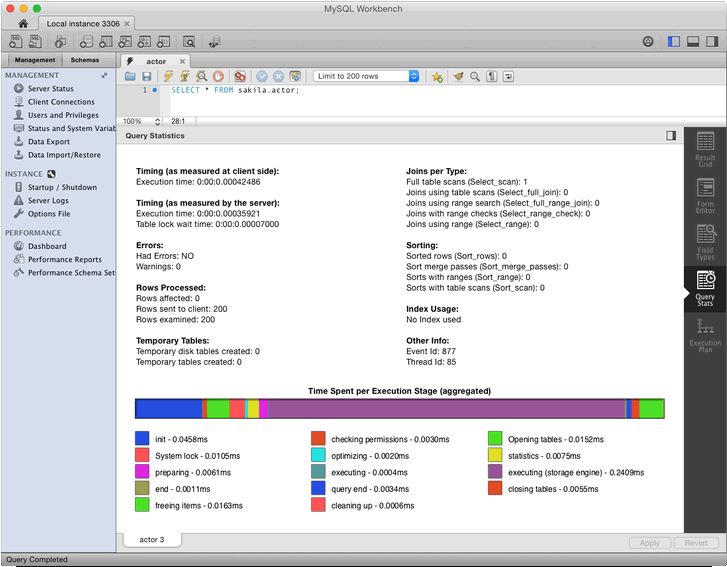Toggle bottom output panel visibility
Viewport: 727px width, 567px height.
point(693,42)
